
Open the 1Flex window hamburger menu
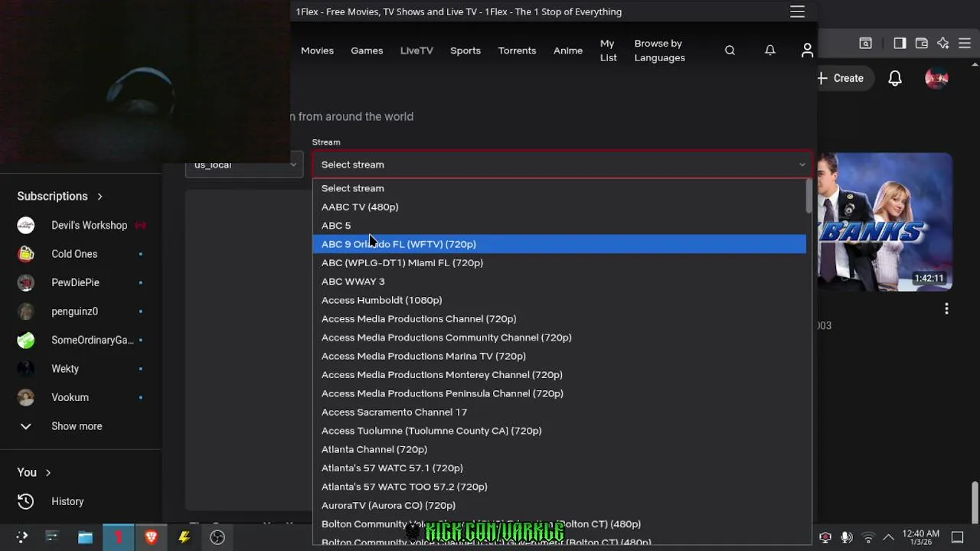point(797,11)
